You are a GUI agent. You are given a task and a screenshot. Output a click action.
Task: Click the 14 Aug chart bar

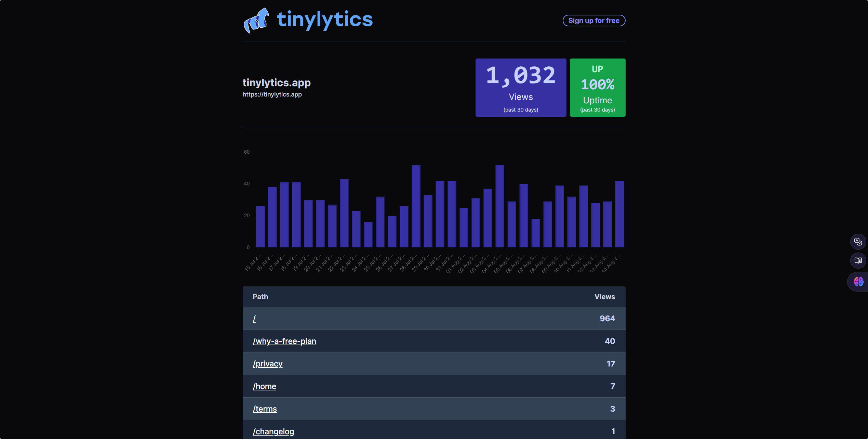click(619, 214)
